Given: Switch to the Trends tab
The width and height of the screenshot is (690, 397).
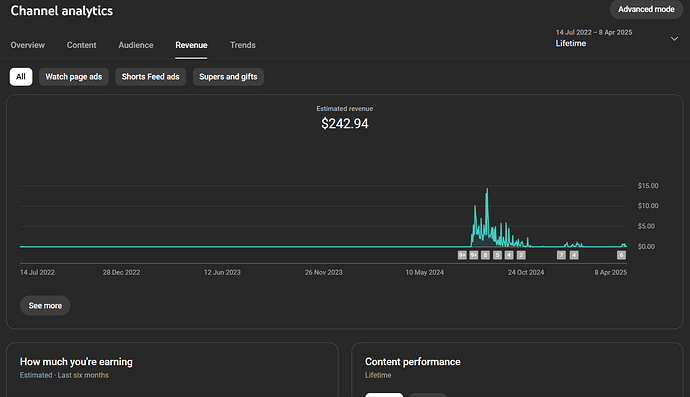Looking at the screenshot, I should (x=242, y=45).
